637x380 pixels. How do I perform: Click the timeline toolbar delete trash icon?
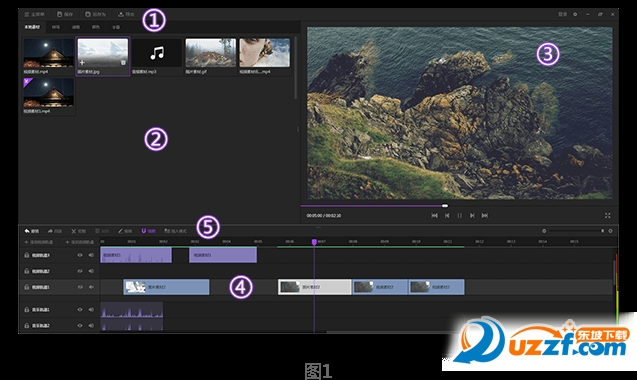(102, 231)
